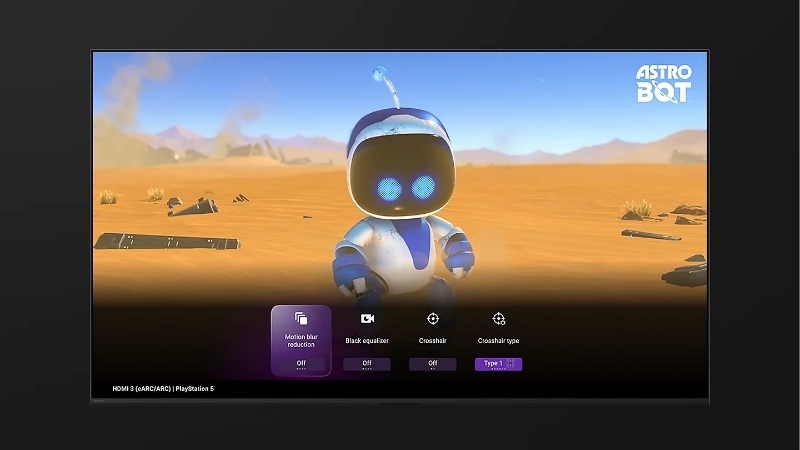Select the Crosshair menu label

pyautogui.click(x=433, y=341)
